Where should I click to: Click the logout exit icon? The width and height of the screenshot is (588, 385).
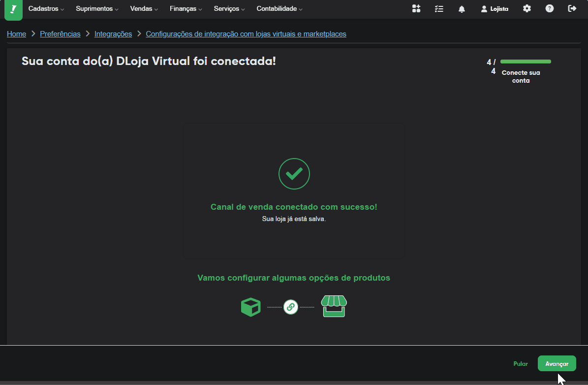pos(572,9)
